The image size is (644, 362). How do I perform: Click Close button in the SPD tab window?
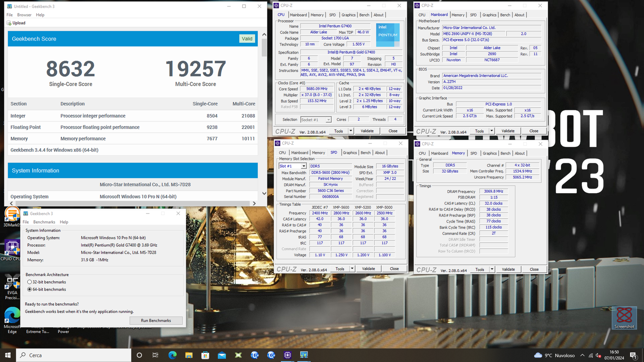click(x=394, y=268)
